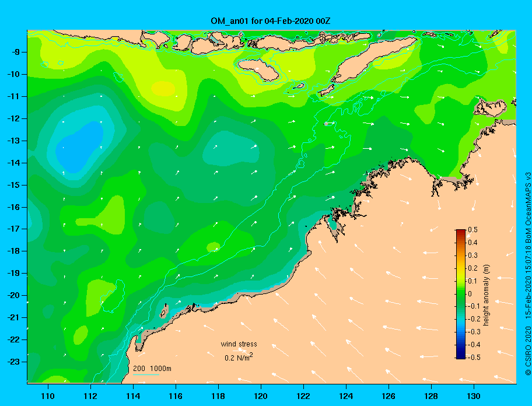532x406 pixels.
Task: Click the '-0.4' colorbar tick label
Action: point(474,345)
